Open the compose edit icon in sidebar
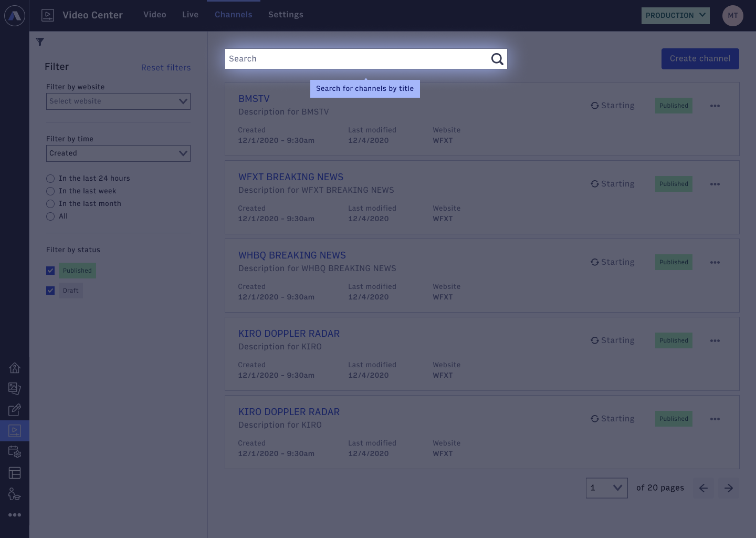This screenshot has height=538, width=756. (x=15, y=410)
